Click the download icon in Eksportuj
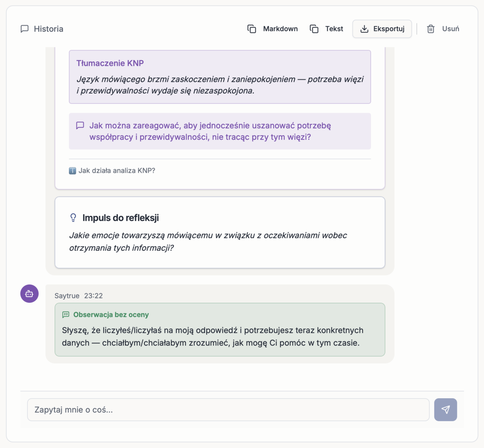 (x=364, y=29)
